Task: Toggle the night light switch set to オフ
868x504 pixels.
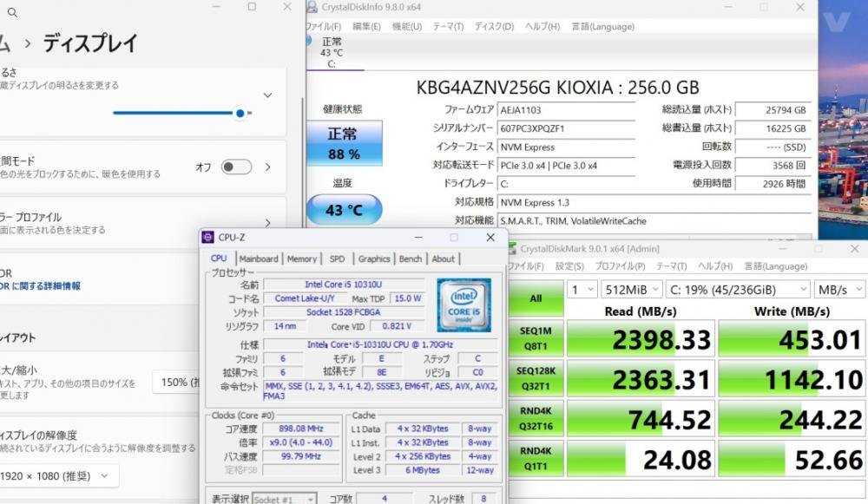Action: tap(236, 167)
